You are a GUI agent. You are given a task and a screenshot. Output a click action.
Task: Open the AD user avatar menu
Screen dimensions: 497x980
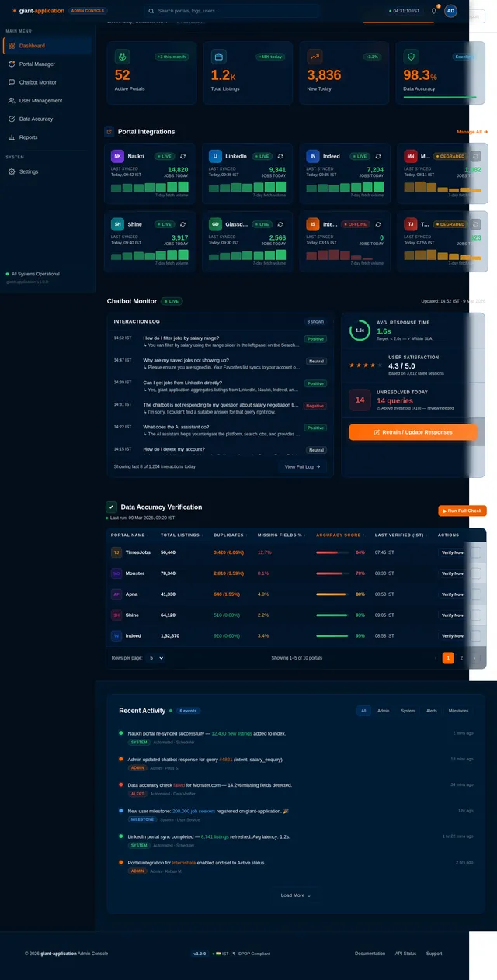[450, 11]
